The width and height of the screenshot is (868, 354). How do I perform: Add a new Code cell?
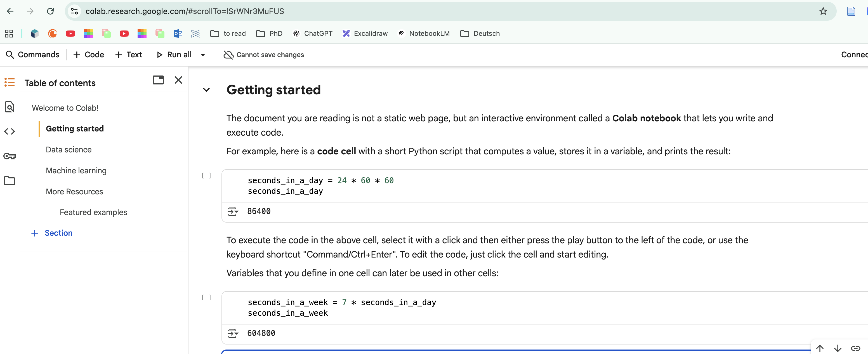pos(89,55)
